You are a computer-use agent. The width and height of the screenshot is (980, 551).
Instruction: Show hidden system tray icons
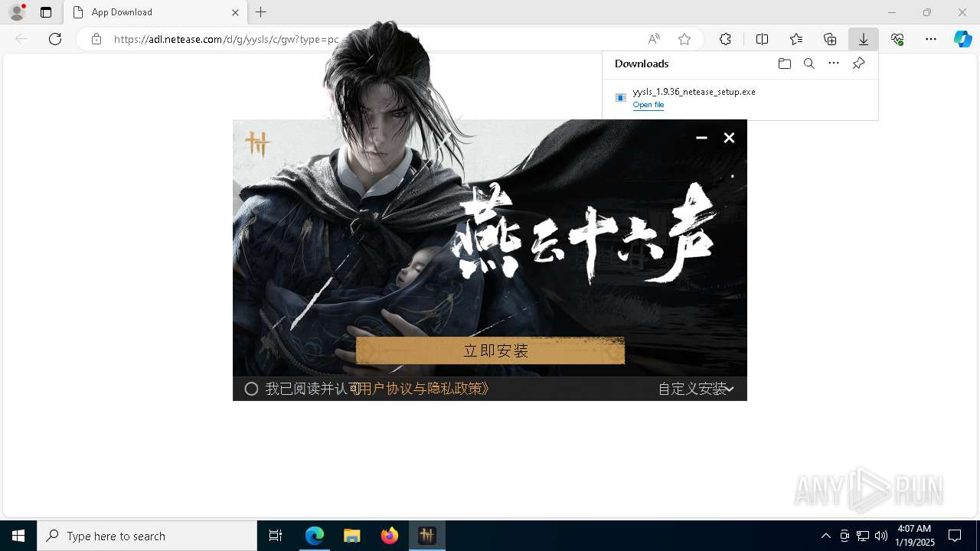pos(825,536)
